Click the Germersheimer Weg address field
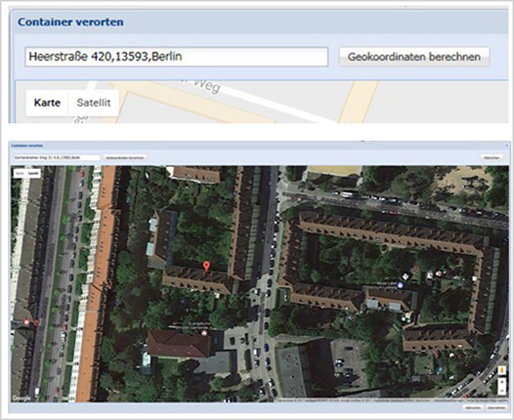The height and width of the screenshot is (420, 514). [x=56, y=157]
